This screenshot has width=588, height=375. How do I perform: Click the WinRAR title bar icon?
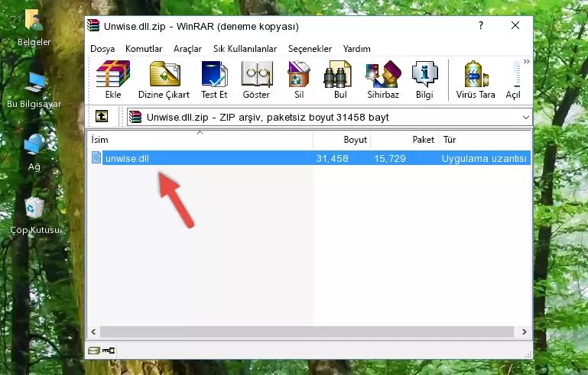pyautogui.click(x=94, y=26)
